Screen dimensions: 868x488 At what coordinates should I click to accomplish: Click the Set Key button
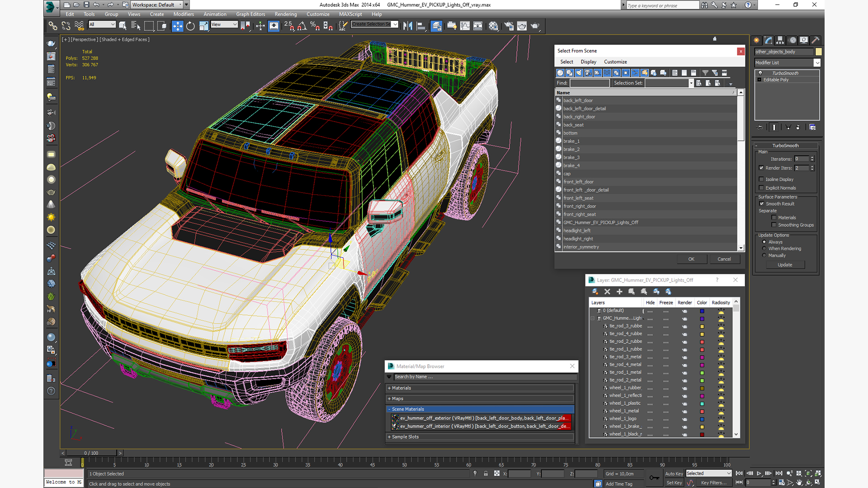(x=674, y=483)
